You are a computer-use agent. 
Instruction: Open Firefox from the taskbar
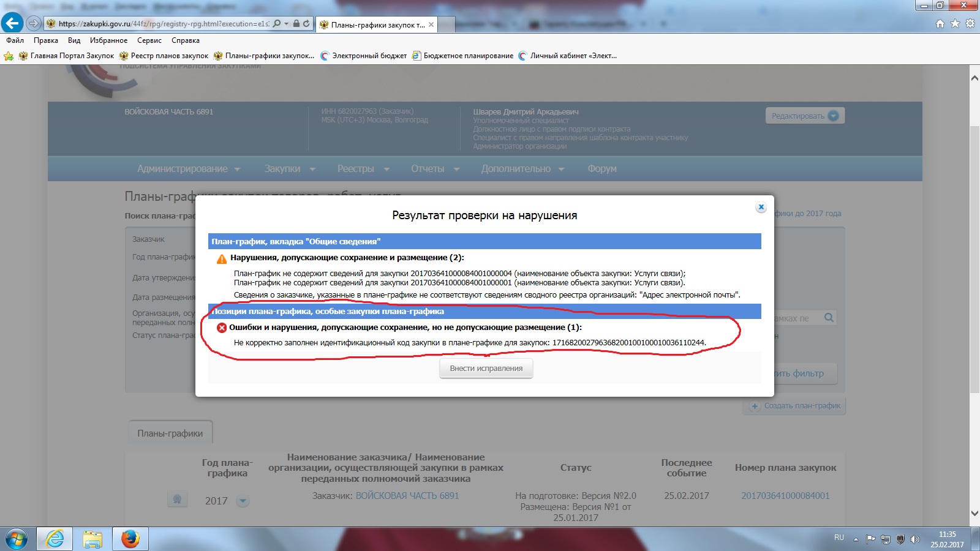[130, 539]
